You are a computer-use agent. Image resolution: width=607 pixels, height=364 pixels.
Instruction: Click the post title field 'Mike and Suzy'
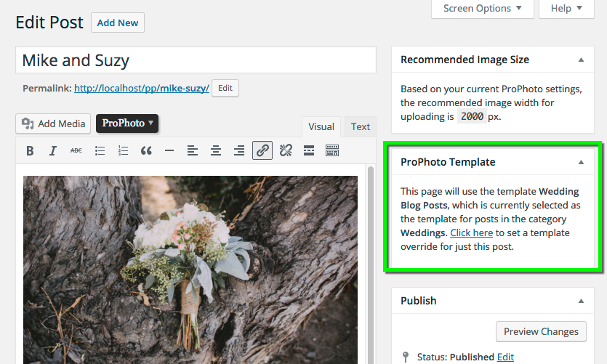pyautogui.click(x=196, y=60)
